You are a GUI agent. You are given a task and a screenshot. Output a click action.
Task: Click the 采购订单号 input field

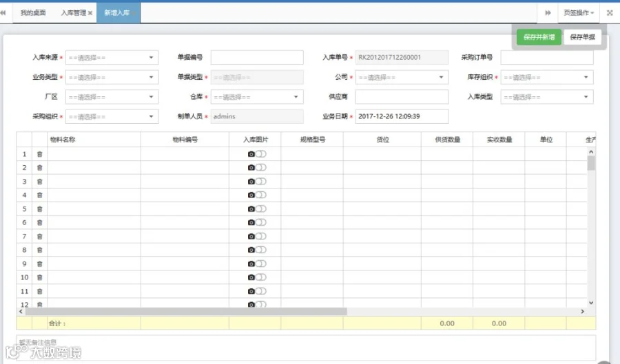click(547, 58)
